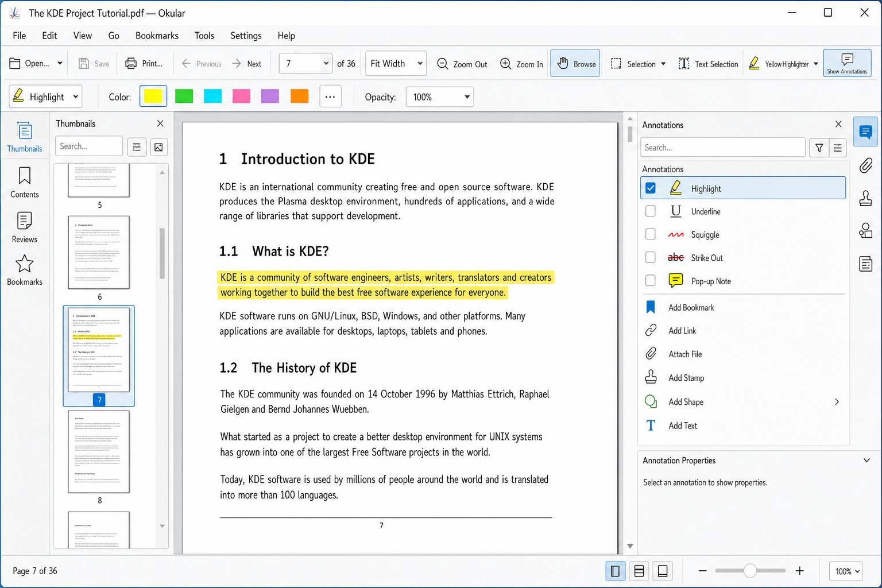Click the document page icon on right strip
882x588 pixels.
click(x=866, y=264)
